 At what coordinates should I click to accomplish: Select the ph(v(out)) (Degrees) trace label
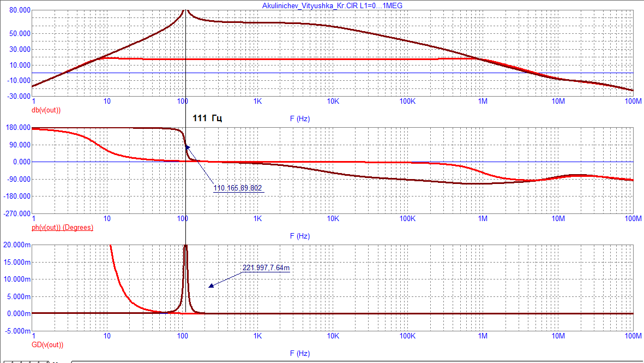pyautogui.click(x=62, y=227)
